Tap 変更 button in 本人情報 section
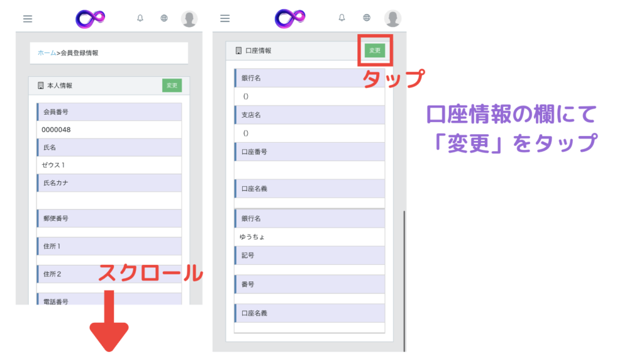The width and height of the screenshot is (644, 360). pos(171,85)
